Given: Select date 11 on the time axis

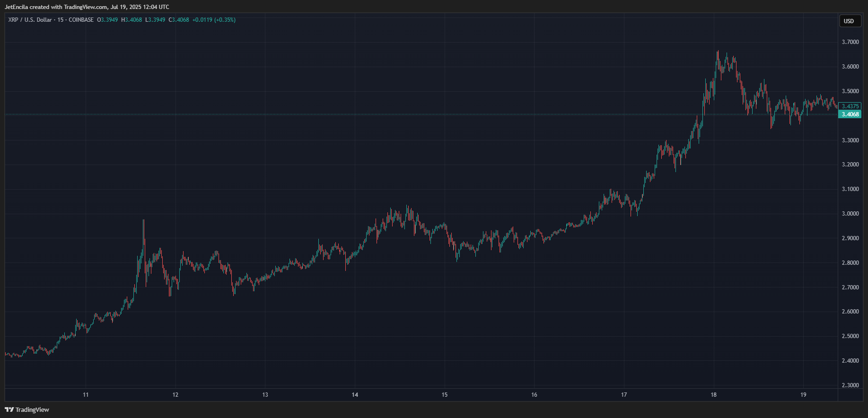Looking at the screenshot, I should (86, 395).
